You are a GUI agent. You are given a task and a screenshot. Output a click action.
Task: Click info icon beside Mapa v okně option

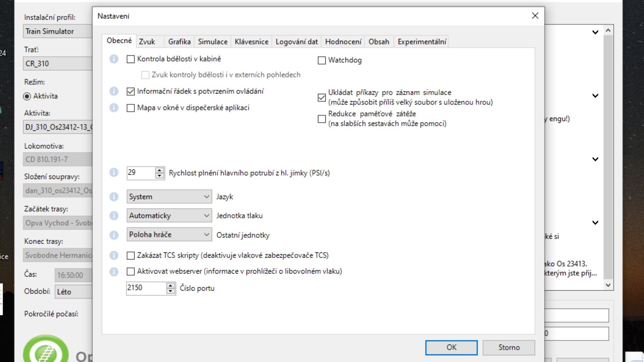point(114,108)
